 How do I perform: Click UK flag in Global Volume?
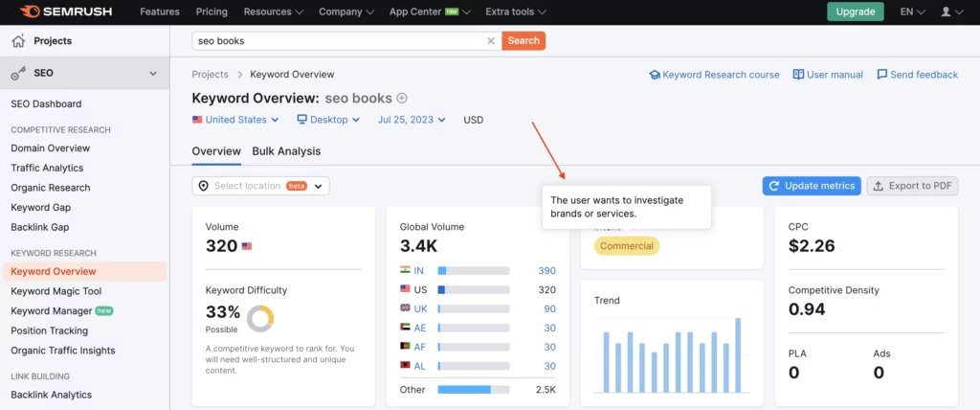click(405, 308)
